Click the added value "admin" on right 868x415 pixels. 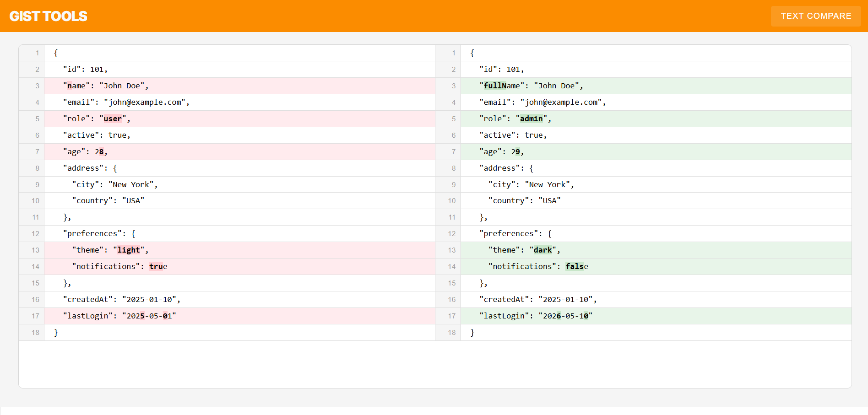(x=531, y=119)
